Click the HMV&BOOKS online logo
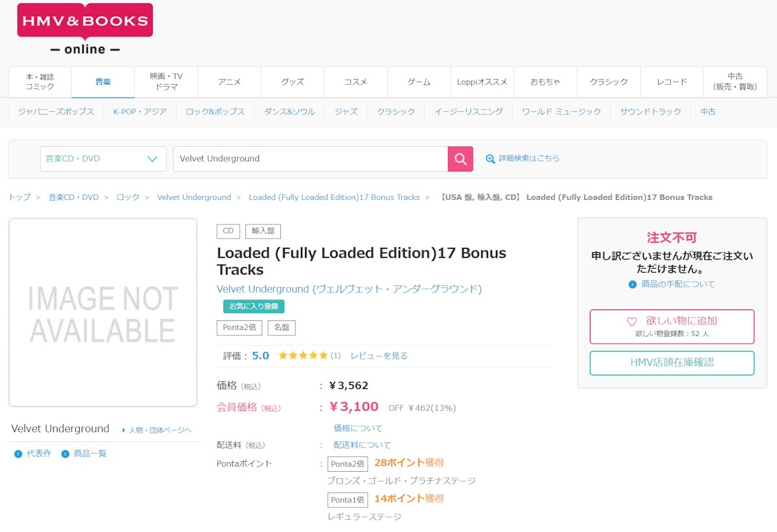 pyautogui.click(x=85, y=29)
